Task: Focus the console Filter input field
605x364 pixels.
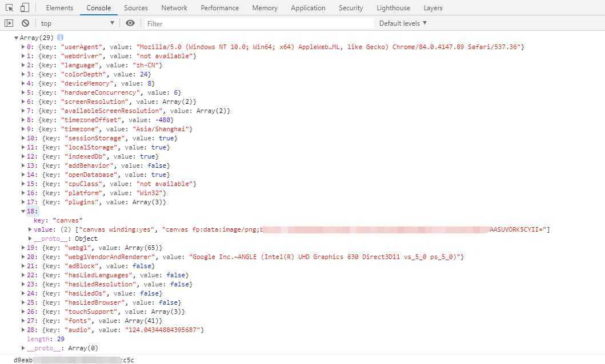Action: [259, 23]
